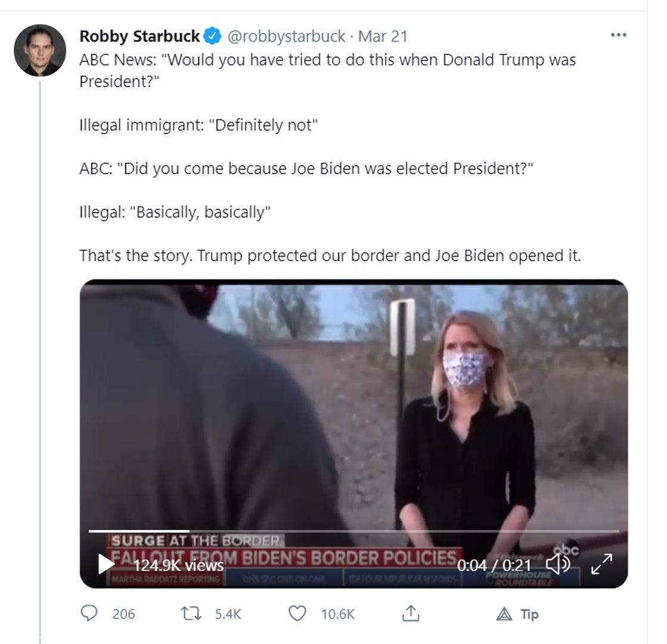Click the Tip icon under tweet

tap(505, 614)
